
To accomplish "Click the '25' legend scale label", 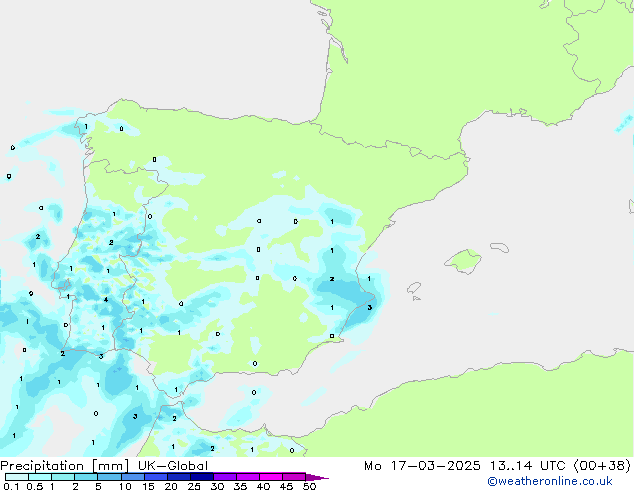I will pos(194,486).
